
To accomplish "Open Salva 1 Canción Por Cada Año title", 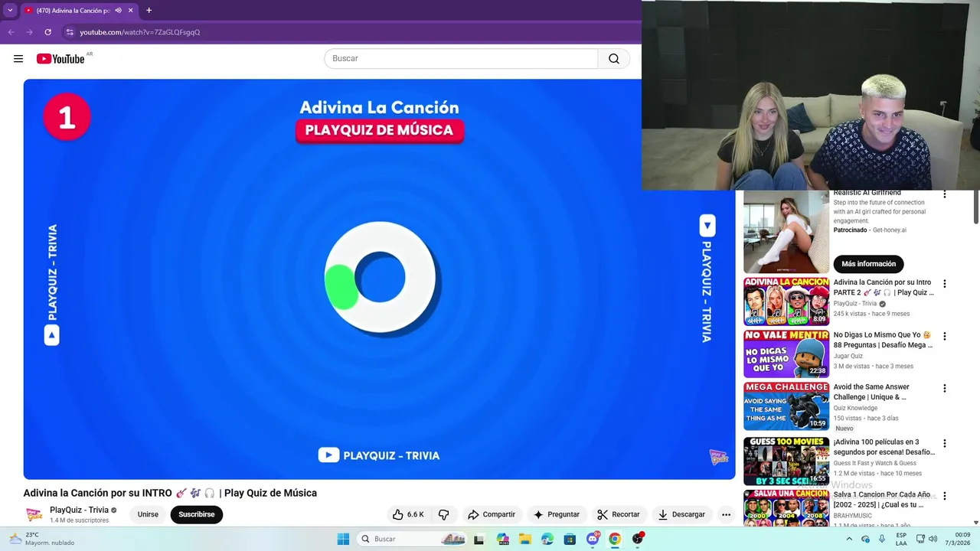I will tap(882, 500).
